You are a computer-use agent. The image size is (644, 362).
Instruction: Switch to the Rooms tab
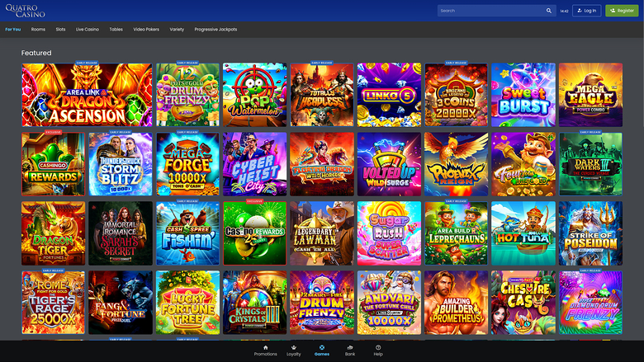point(38,30)
